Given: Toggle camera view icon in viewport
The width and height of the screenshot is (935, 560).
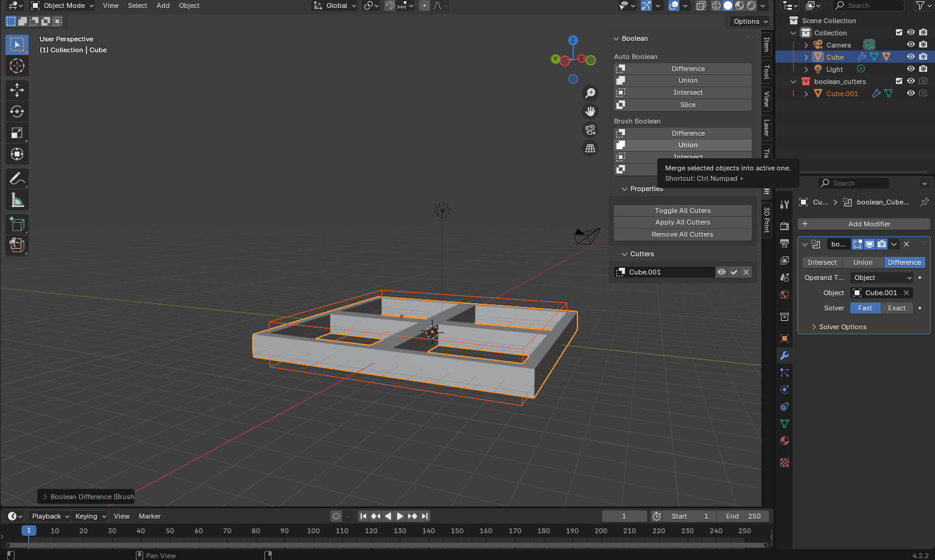Looking at the screenshot, I should click(x=590, y=130).
